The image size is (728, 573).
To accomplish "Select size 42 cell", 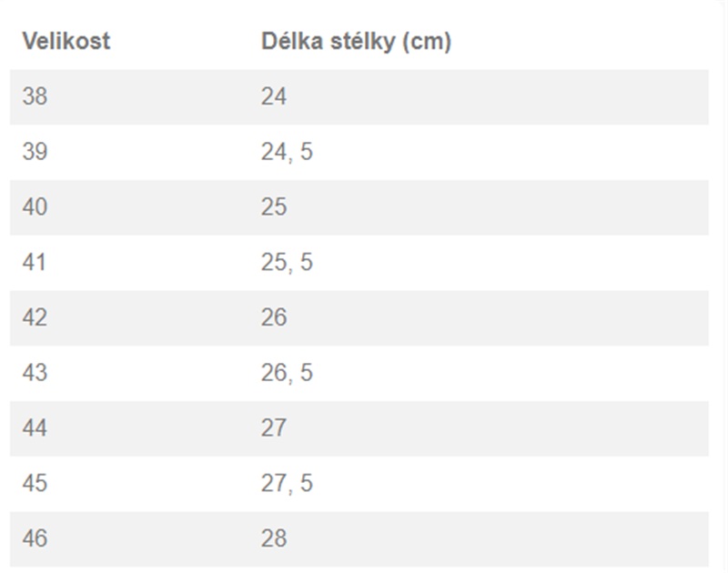I will (x=35, y=317).
